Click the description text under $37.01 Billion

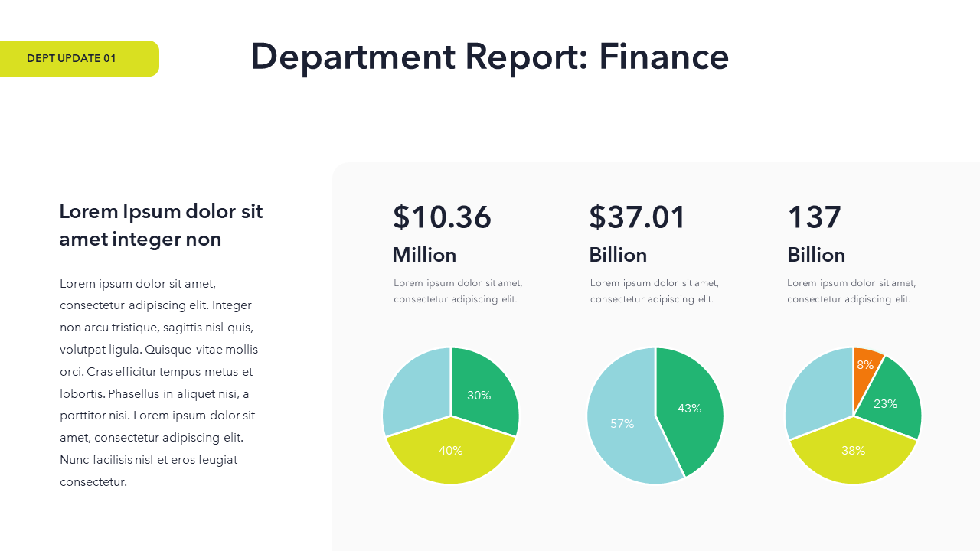[x=654, y=291]
